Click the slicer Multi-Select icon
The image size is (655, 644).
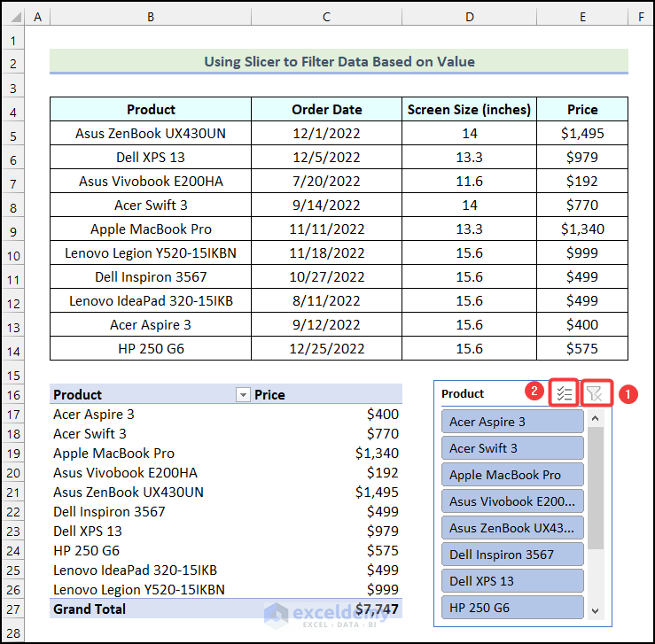pos(564,393)
